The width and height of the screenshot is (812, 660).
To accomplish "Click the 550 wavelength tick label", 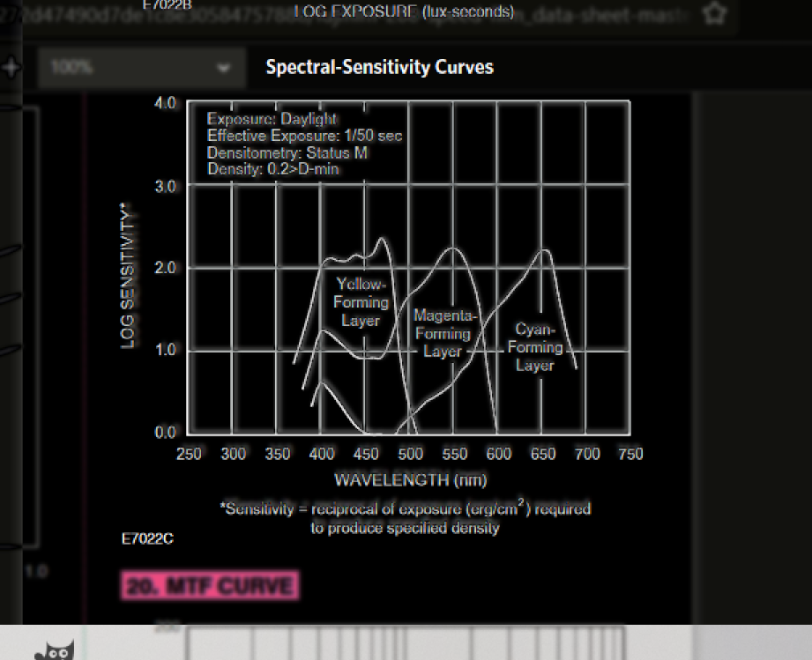I will click(x=454, y=454).
